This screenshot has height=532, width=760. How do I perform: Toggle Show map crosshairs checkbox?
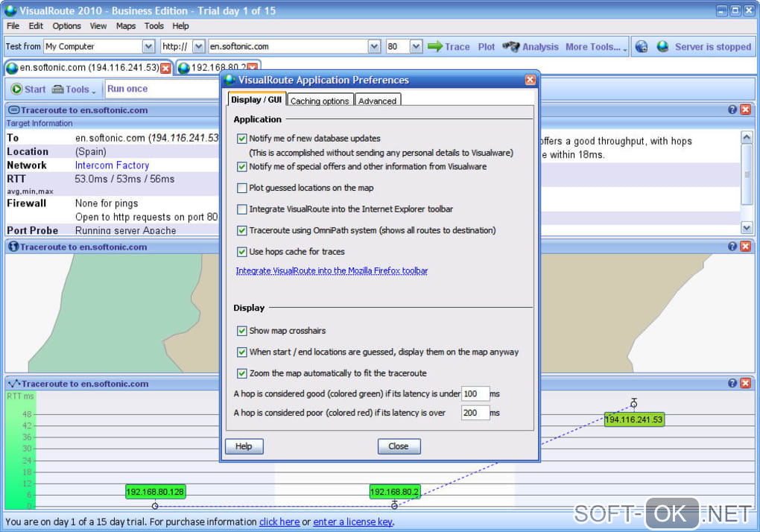[242, 331]
